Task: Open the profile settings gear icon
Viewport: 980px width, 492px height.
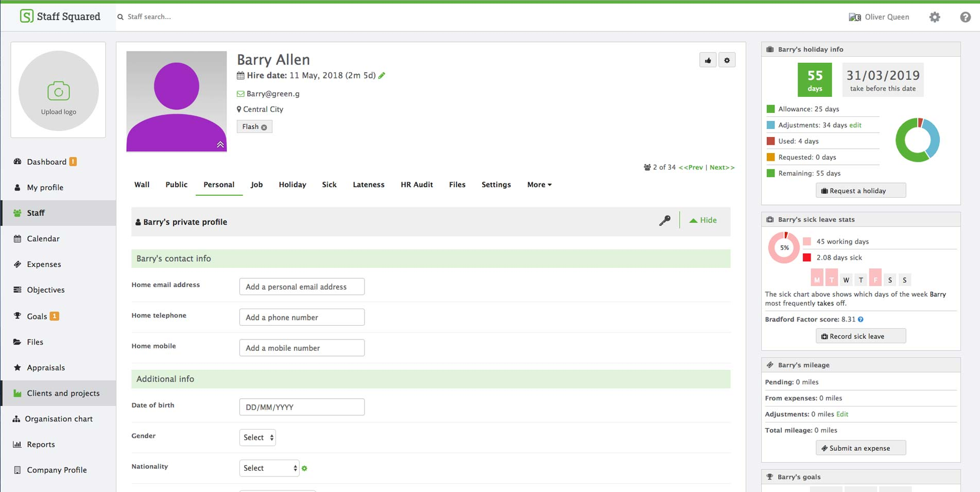Action: 727,60
